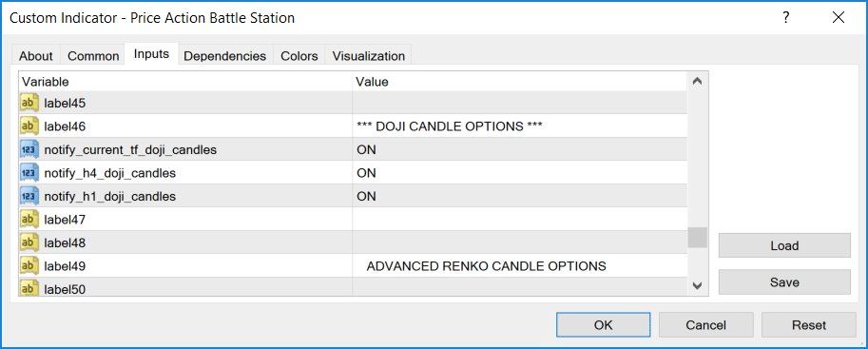Select the label48 variable name

tap(65, 242)
